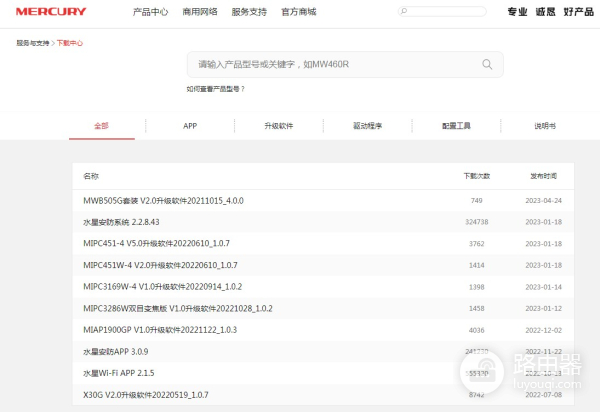The height and width of the screenshot is (412, 600).
Task: Select the 全部 tab
Action: (102, 126)
